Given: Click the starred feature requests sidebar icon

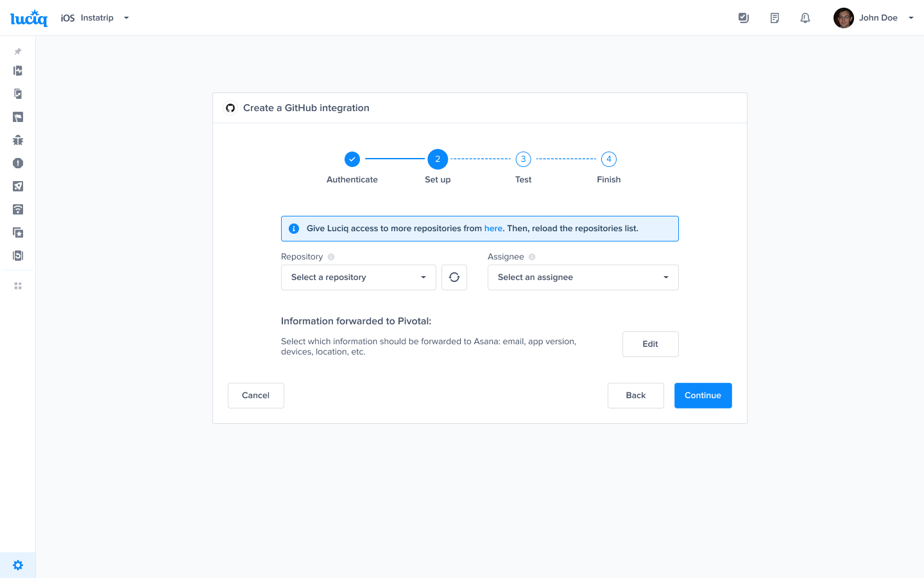Looking at the screenshot, I should [17, 232].
